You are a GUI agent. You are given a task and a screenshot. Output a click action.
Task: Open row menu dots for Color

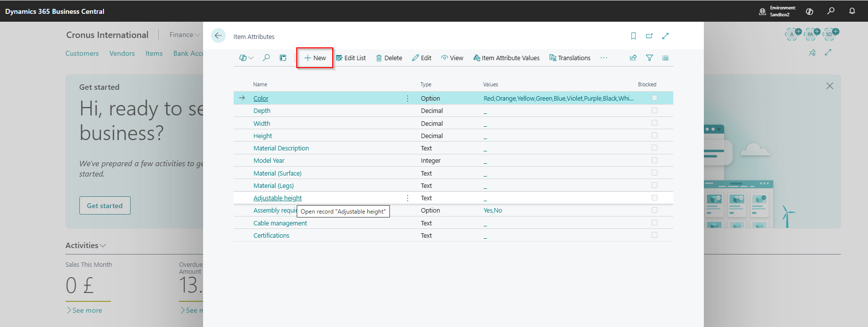tap(408, 98)
